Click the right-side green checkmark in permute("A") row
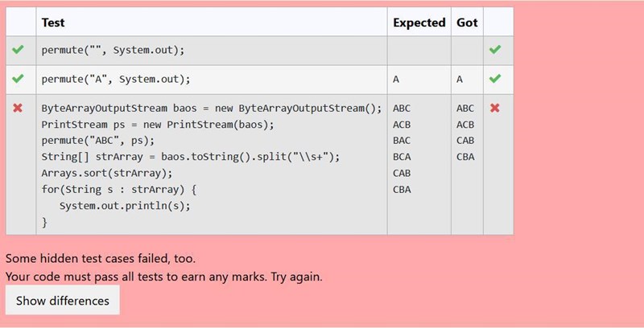 pyautogui.click(x=495, y=79)
